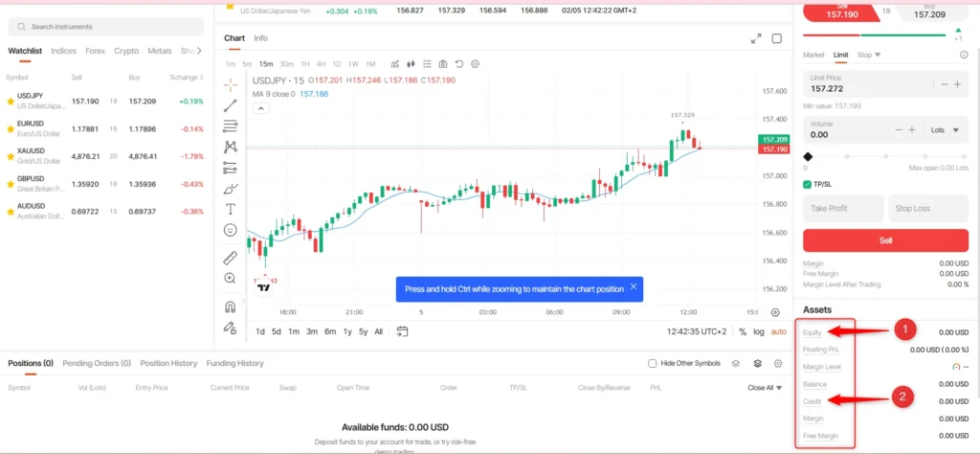Open the Lots unit dropdown
This screenshot has width=980, height=454.
pos(945,130)
